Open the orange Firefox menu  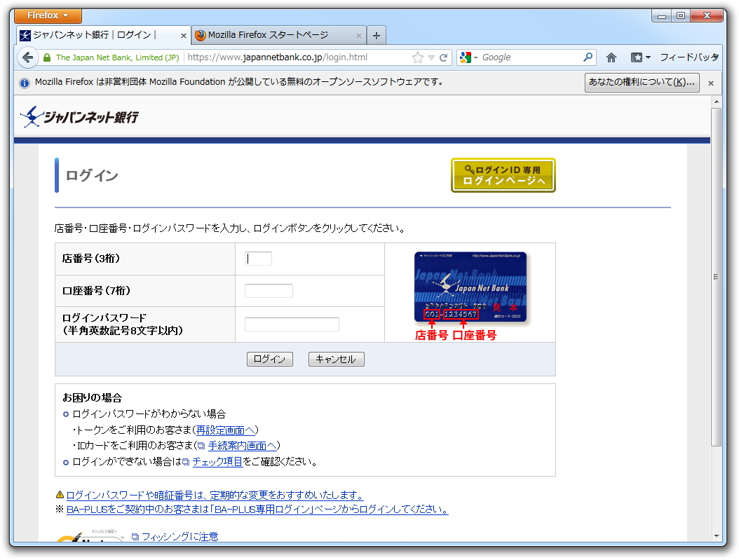(46, 15)
